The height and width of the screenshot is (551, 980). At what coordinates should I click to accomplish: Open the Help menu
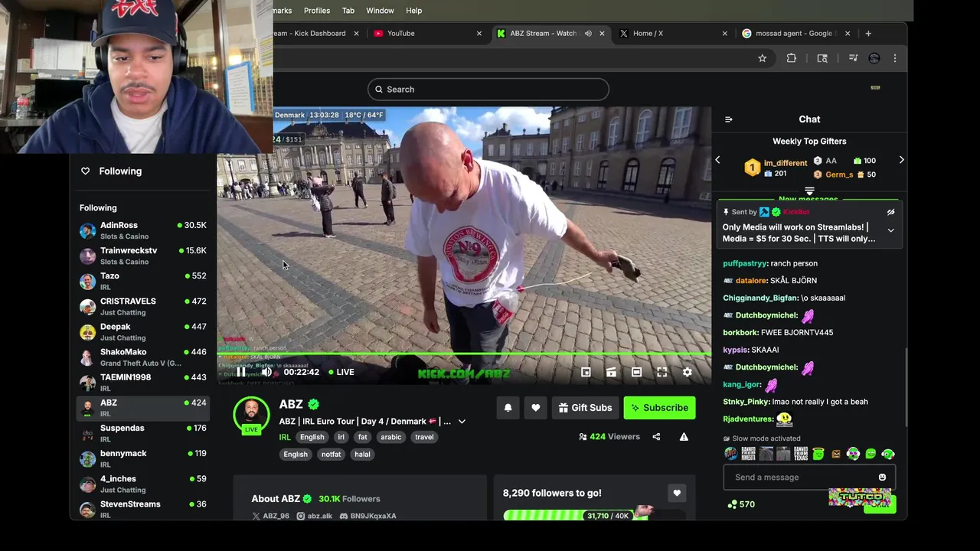pyautogui.click(x=414, y=11)
